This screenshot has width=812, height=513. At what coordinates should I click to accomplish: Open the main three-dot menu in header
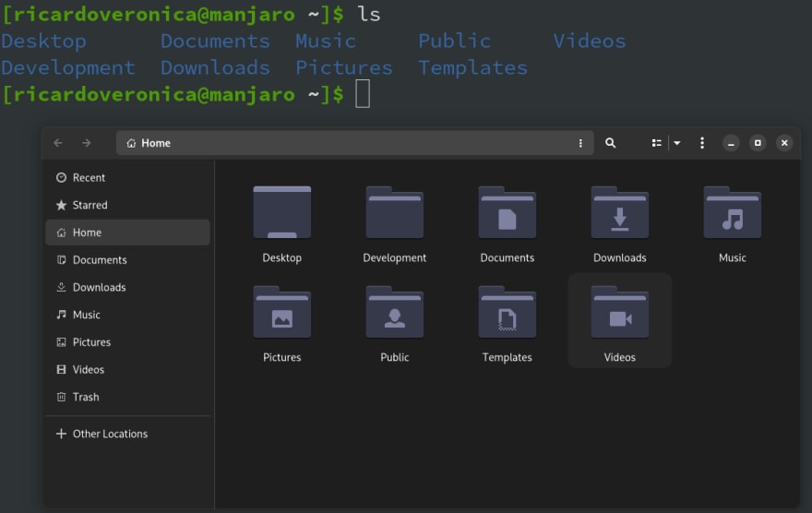[701, 143]
